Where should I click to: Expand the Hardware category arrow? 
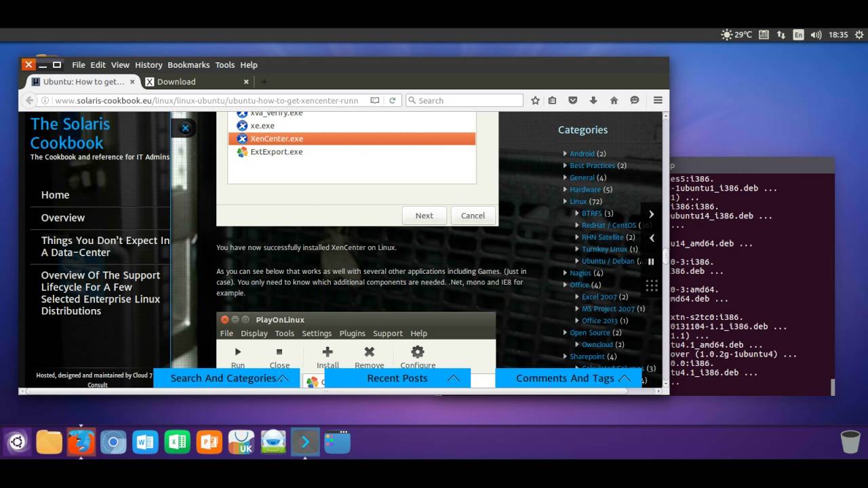565,190
